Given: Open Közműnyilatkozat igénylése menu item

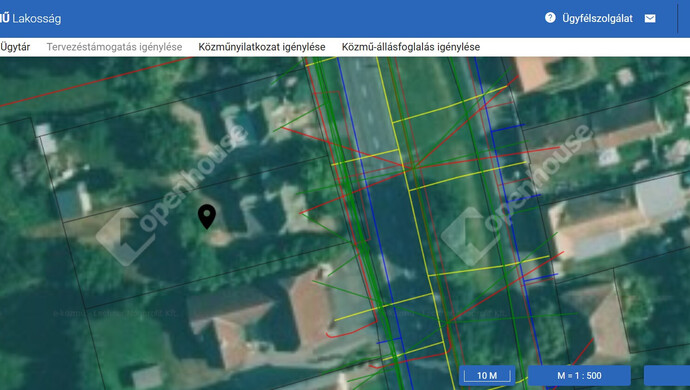Looking at the screenshot, I should tap(262, 47).
